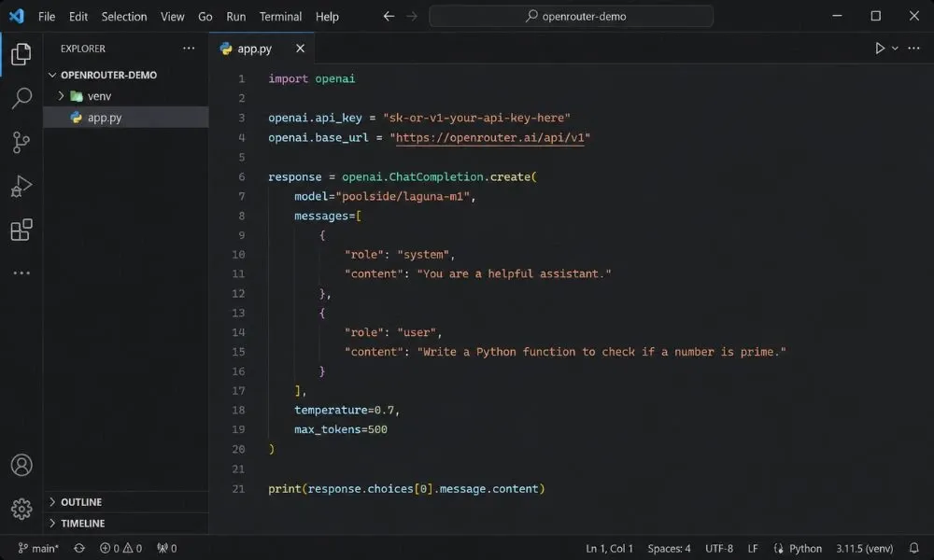This screenshot has width=934, height=560.
Task: Expand the OUTLINE section
Action: (x=52, y=502)
